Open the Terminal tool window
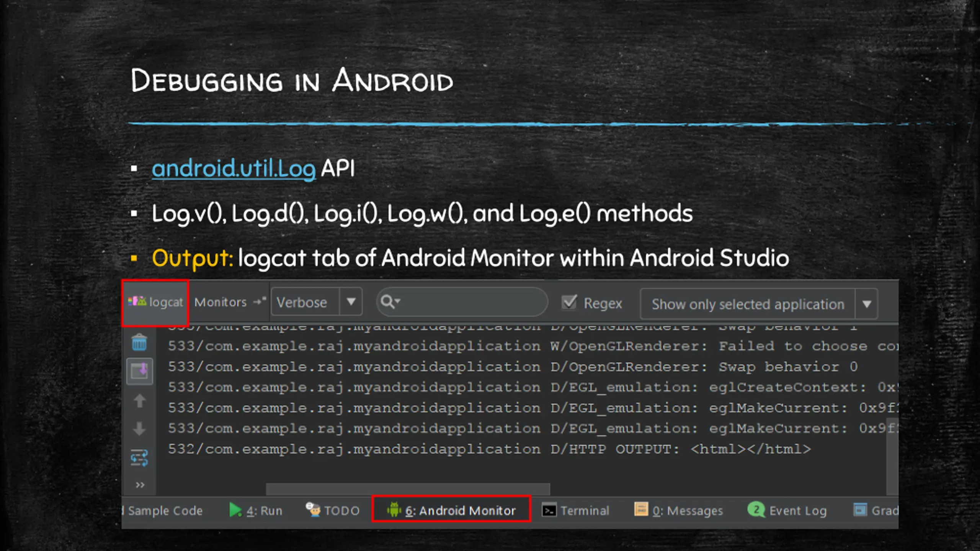This screenshot has height=551, width=980. 575,511
